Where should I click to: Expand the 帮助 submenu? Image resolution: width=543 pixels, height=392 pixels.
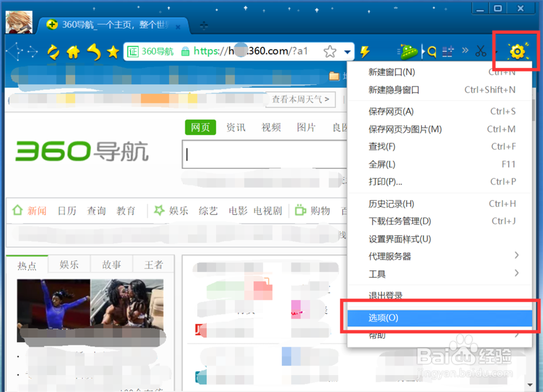click(439, 335)
